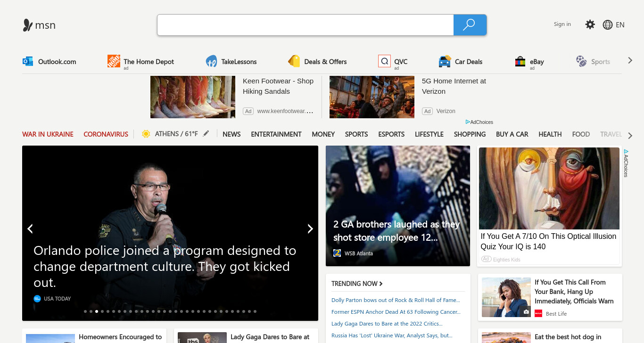Screen dimensions: 644x343
Task: Click camera icon on bank call thumbnail
Action: pos(526,312)
